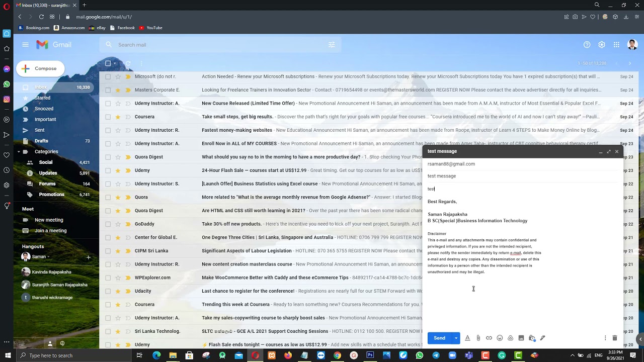Open YouTube bookmark

[x=150, y=28]
